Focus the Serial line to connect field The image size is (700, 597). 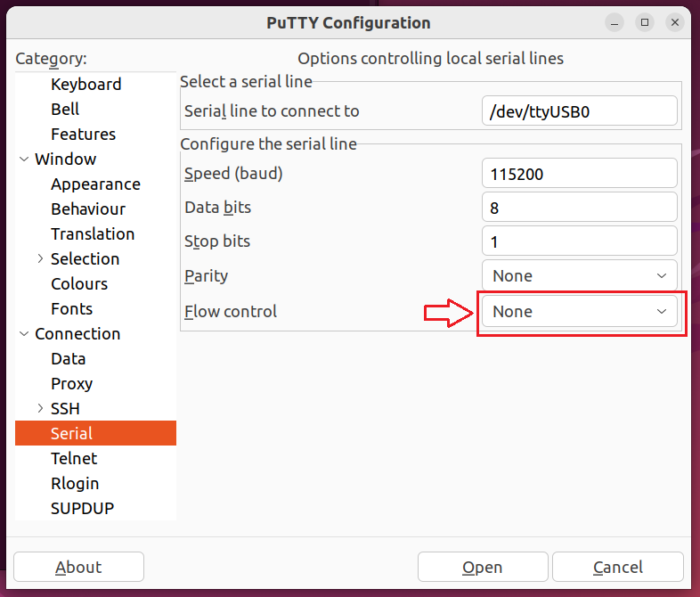coord(579,111)
